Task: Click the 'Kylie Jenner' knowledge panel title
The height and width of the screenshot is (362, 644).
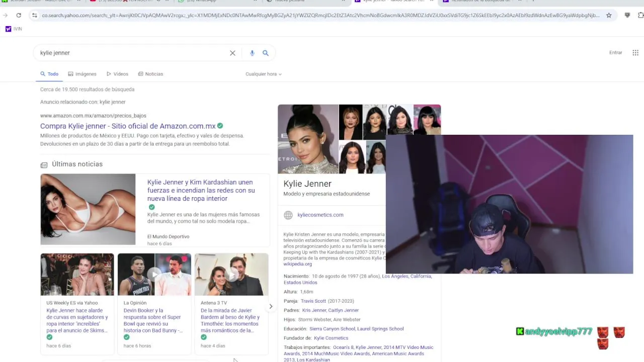Action: (307, 184)
